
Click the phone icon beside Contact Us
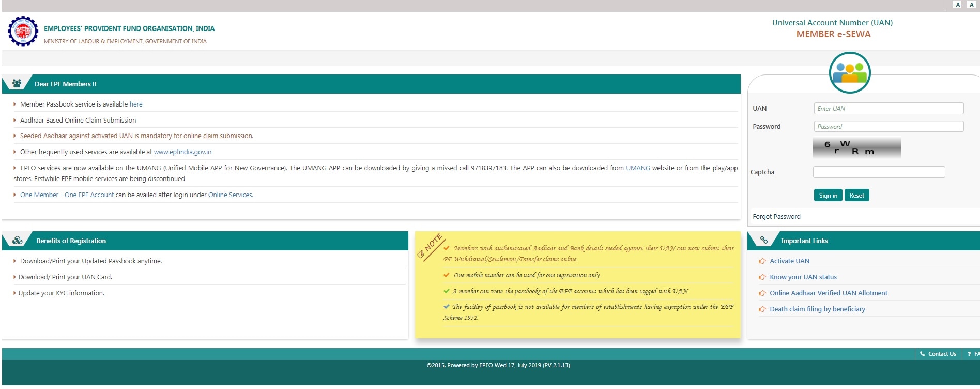[x=922, y=354]
